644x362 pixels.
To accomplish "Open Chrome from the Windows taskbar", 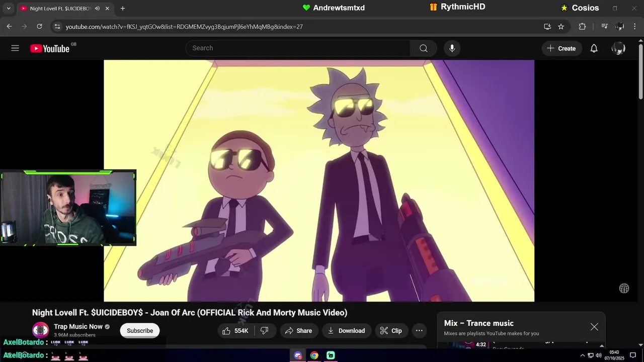I will 314,355.
